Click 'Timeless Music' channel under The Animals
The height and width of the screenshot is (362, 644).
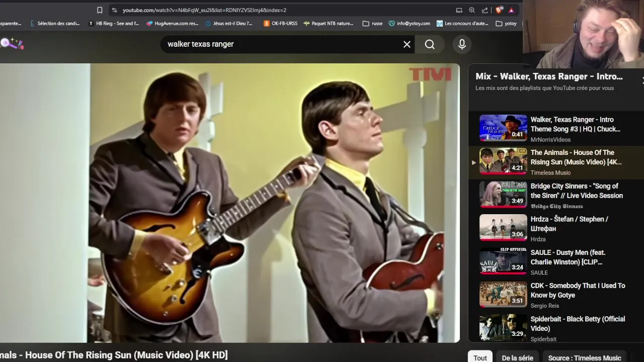[550, 173]
